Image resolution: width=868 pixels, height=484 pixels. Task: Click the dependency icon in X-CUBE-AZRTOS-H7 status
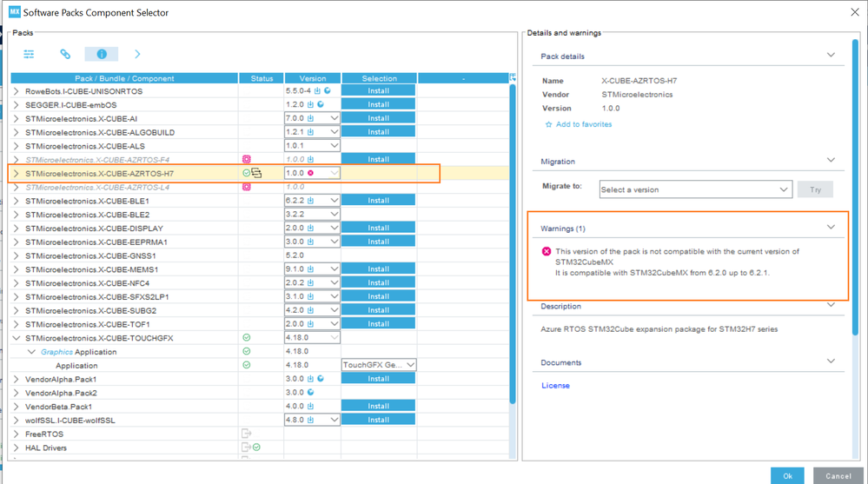[256, 173]
